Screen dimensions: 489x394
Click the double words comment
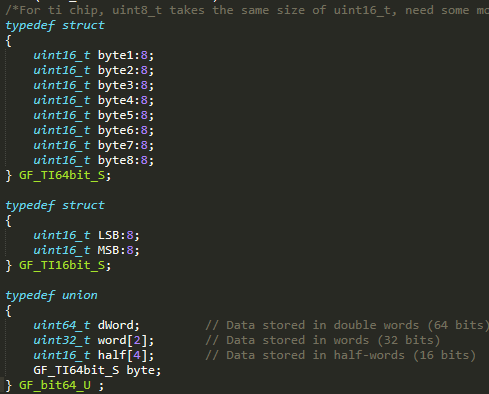pyautogui.click(x=347, y=325)
